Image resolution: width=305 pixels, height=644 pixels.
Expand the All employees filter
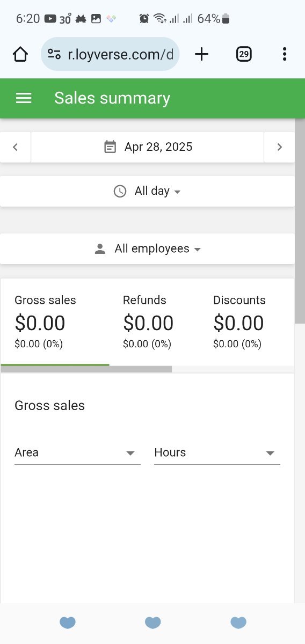[147, 249]
